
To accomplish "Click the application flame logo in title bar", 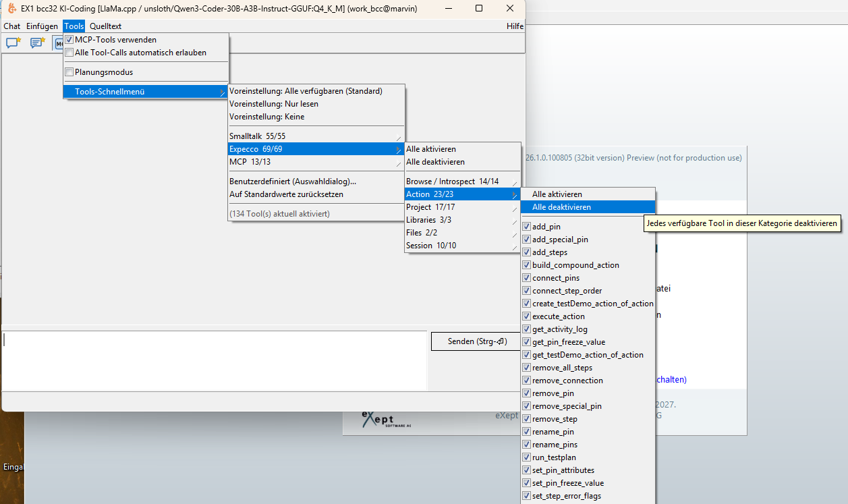I will tap(11, 8).
